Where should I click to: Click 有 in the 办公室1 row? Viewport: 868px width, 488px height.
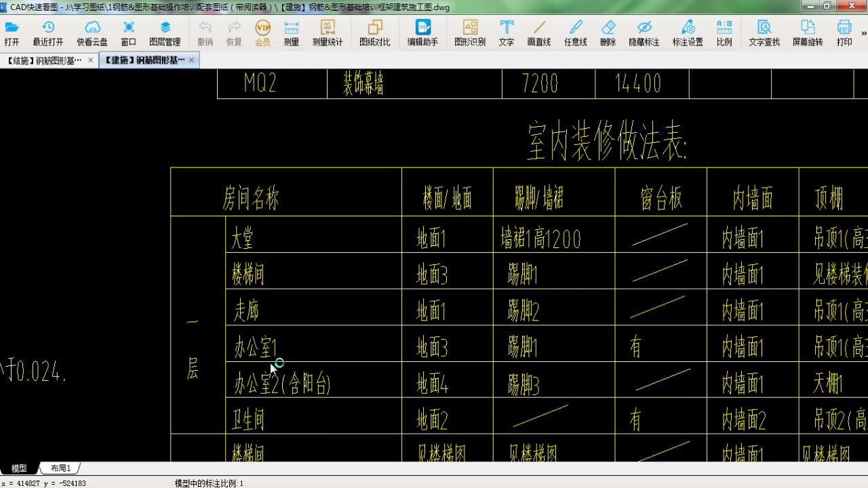(x=635, y=348)
